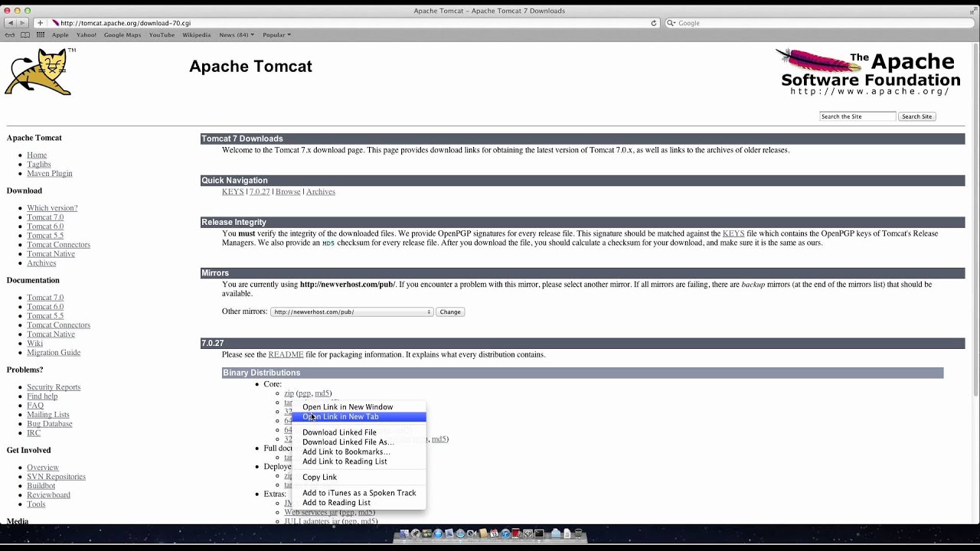Open System Preferences gear in the Dock

pos(528,533)
